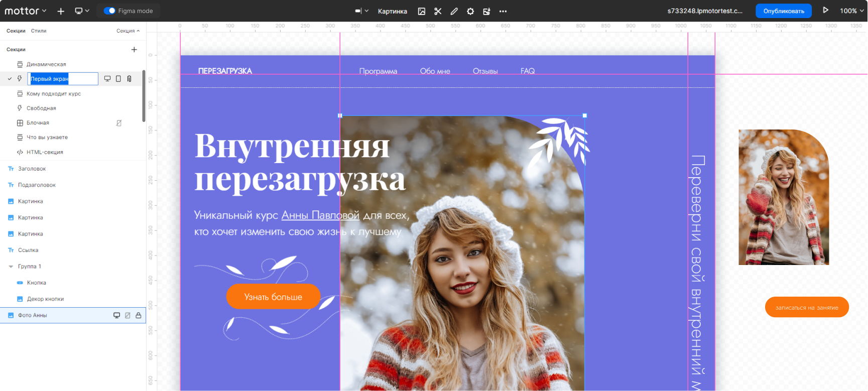Image resolution: width=868 pixels, height=391 pixels.
Task: Click the lightning icon beside Первый экран
Action: (20, 79)
